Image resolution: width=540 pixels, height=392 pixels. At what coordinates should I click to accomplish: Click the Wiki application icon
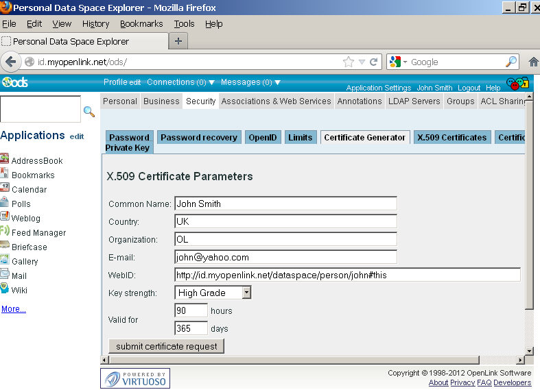pos(5,290)
